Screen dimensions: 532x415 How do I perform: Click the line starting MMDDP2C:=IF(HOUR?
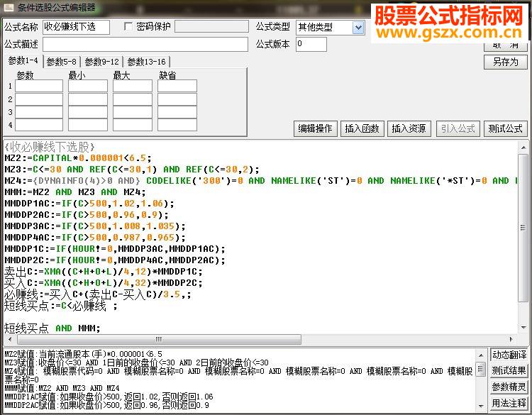pyautogui.click(x=115, y=260)
